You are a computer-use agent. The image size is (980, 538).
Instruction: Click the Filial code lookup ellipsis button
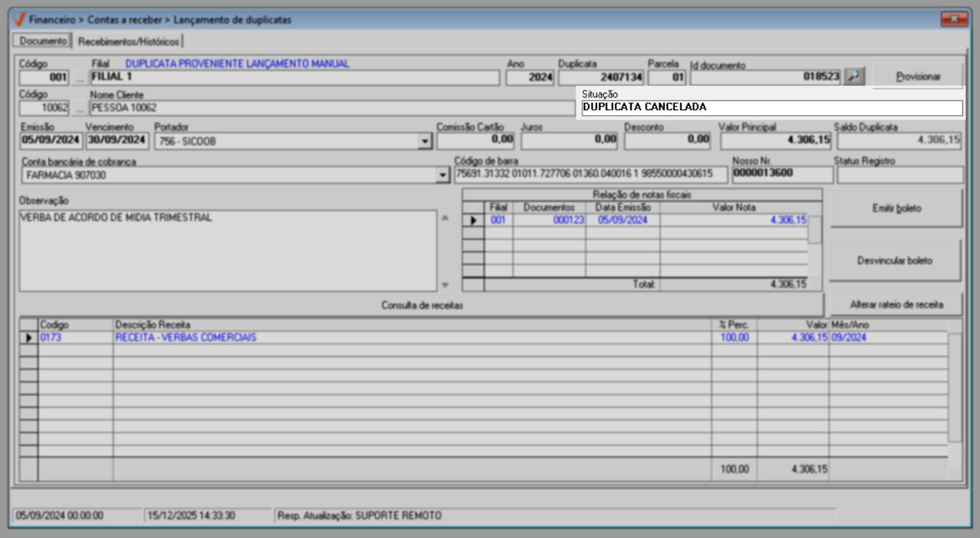pos(80,78)
